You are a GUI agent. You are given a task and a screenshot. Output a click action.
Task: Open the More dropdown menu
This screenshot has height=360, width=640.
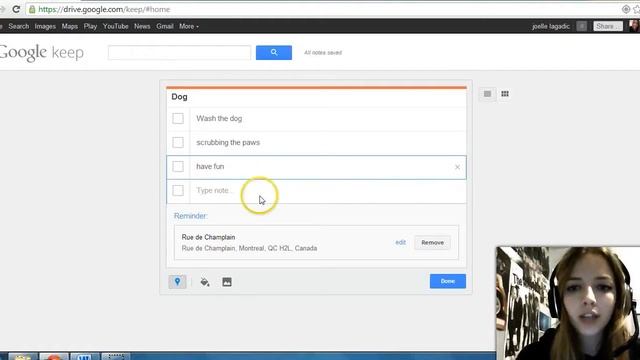coord(189,26)
